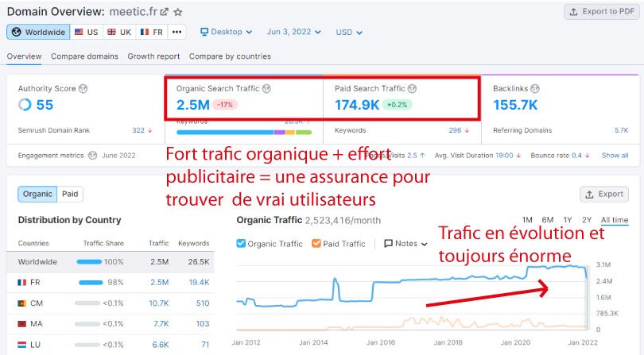Toggle the Organic Traffic checkbox
Image resolution: width=644 pixels, height=355 pixels.
click(x=241, y=243)
